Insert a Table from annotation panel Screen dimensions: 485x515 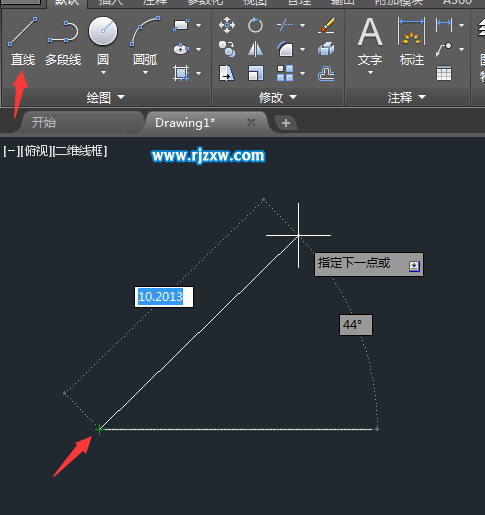[444, 73]
